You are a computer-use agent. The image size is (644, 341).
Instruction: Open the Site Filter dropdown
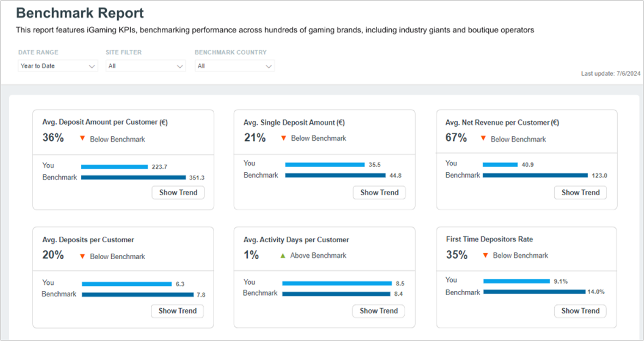coord(145,66)
